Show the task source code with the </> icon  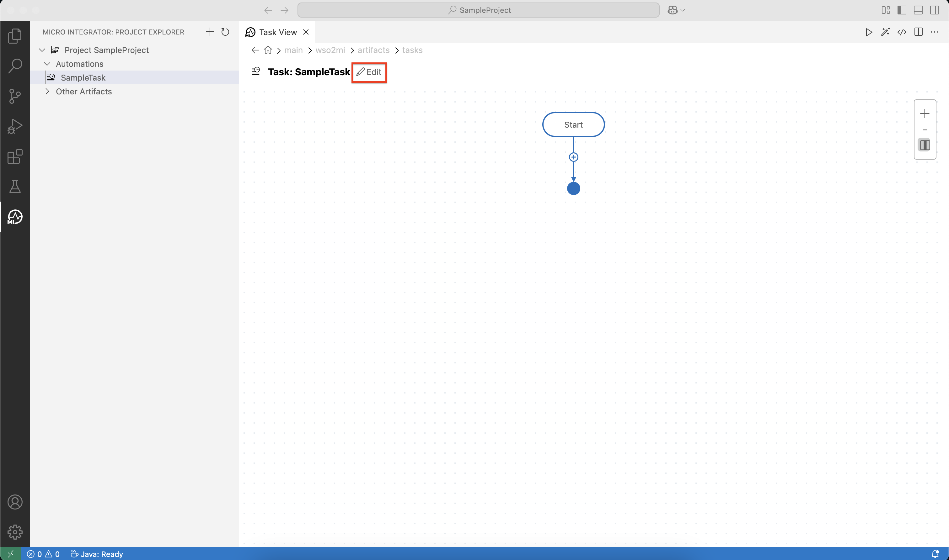pyautogui.click(x=902, y=32)
